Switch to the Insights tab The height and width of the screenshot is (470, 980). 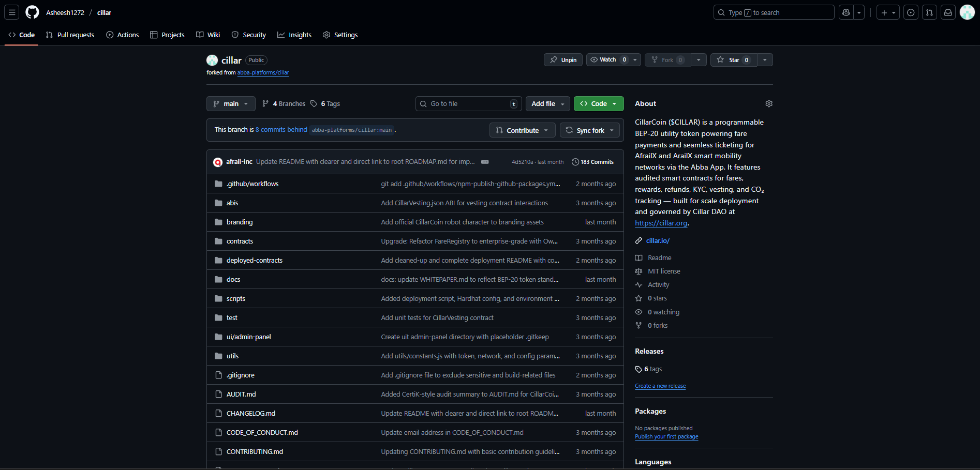pos(294,35)
